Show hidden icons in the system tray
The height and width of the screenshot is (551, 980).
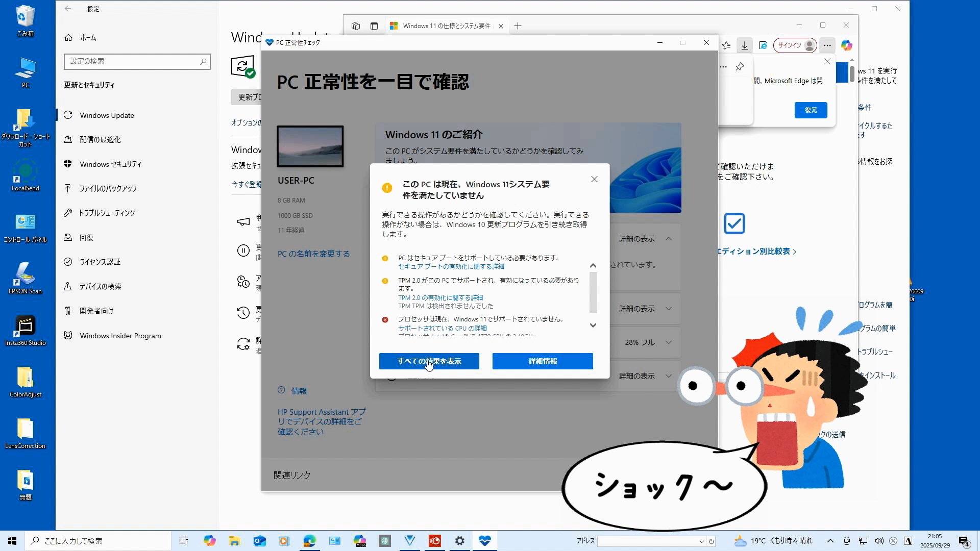tap(829, 541)
